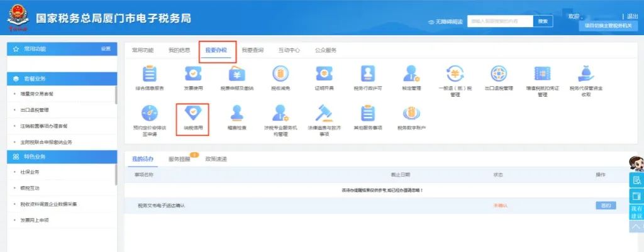Click 增值税抵扣凭证管理 icon
This screenshot has height=252, width=644.
click(x=542, y=75)
